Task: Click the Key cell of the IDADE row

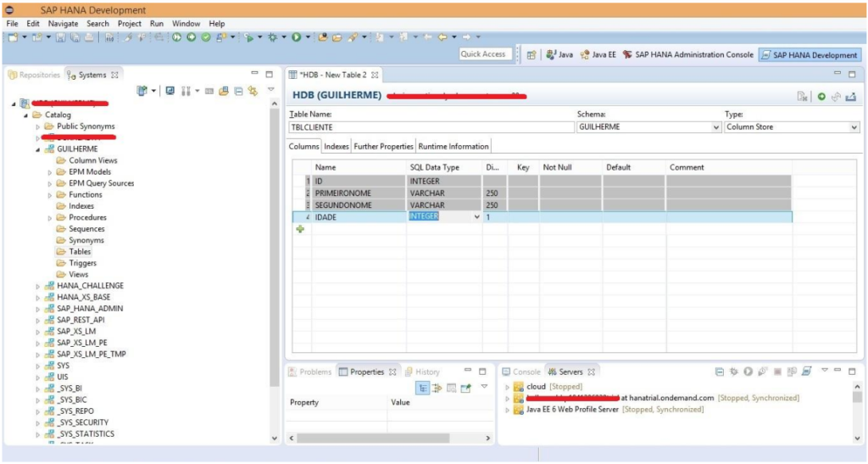Action: (x=523, y=217)
